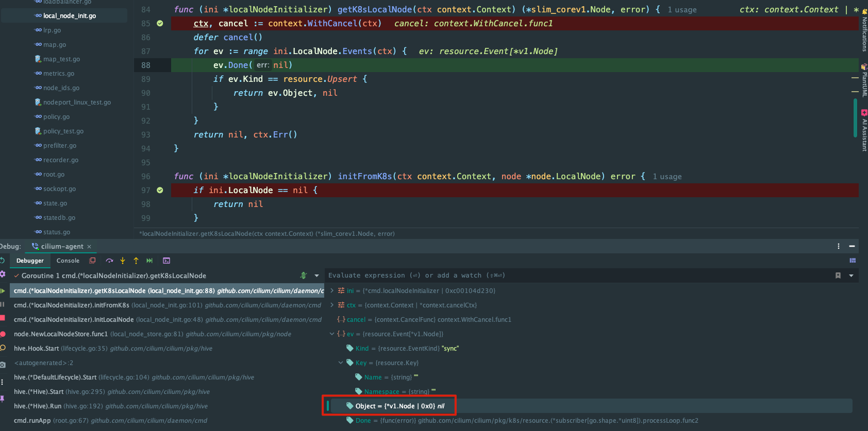Click the Step Into arrow icon
The image size is (868, 431).
pyautogui.click(x=123, y=261)
